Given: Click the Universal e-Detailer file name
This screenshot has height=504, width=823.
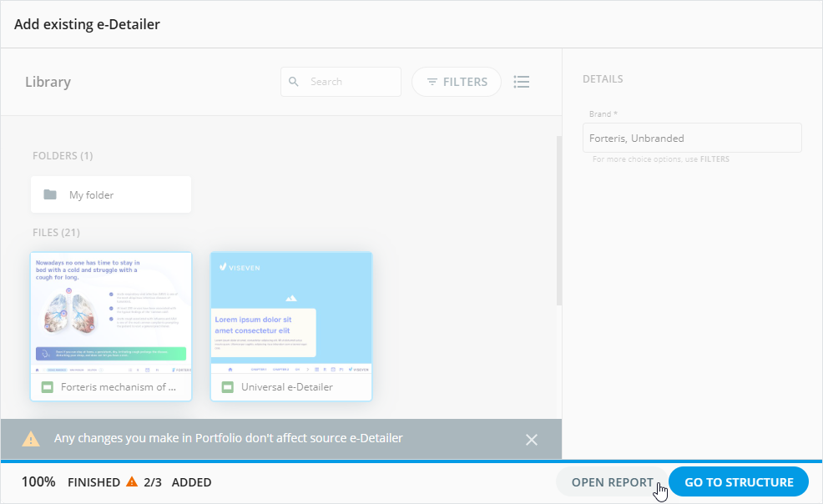Looking at the screenshot, I should tap(287, 387).
